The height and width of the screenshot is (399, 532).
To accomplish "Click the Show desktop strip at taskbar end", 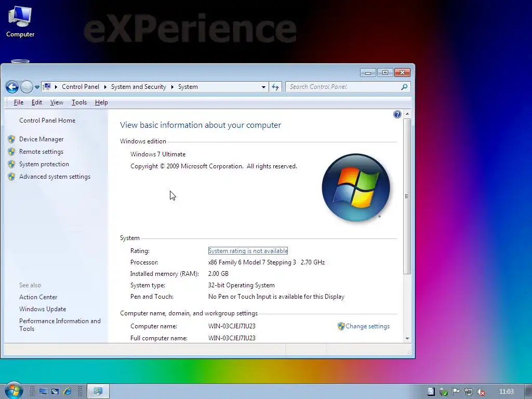I will pyautogui.click(x=528, y=392).
